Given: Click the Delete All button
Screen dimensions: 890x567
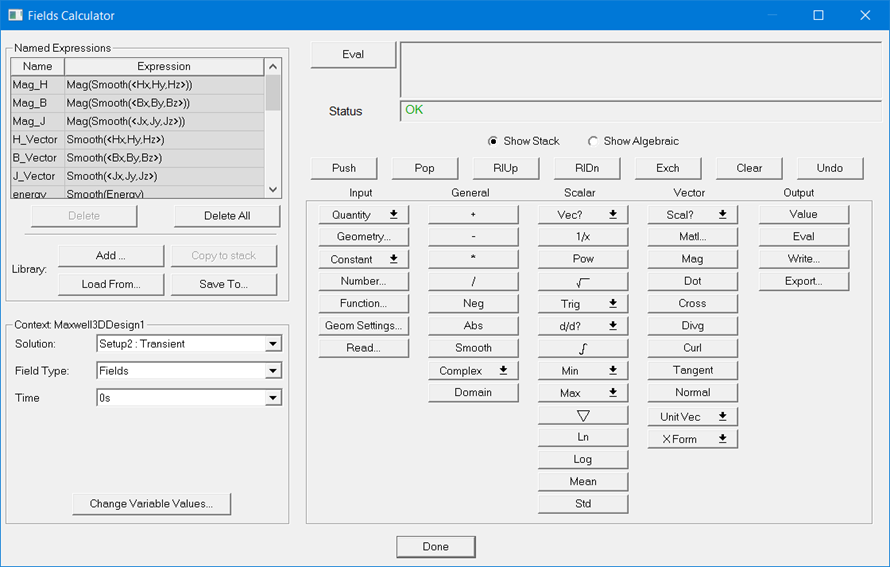Looking at the screenshot, I should click(227, 216).
